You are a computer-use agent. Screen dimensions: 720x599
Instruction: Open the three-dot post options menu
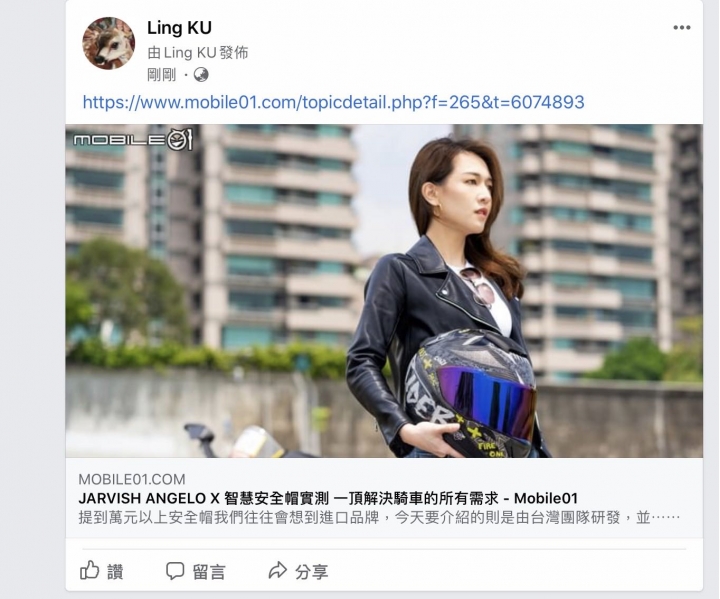pyautogui.click(x=682, y=28)
